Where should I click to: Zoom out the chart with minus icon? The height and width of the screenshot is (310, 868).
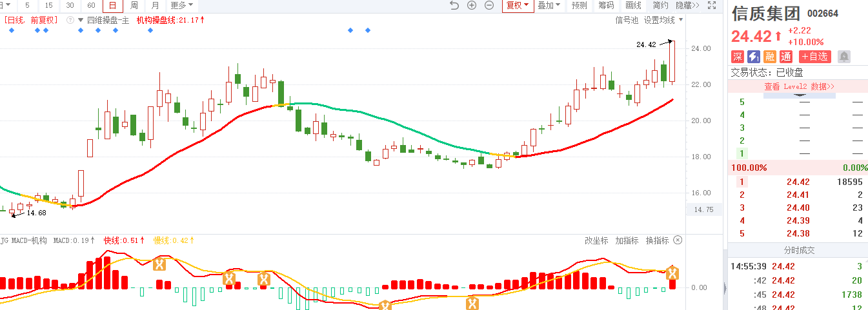489,5
